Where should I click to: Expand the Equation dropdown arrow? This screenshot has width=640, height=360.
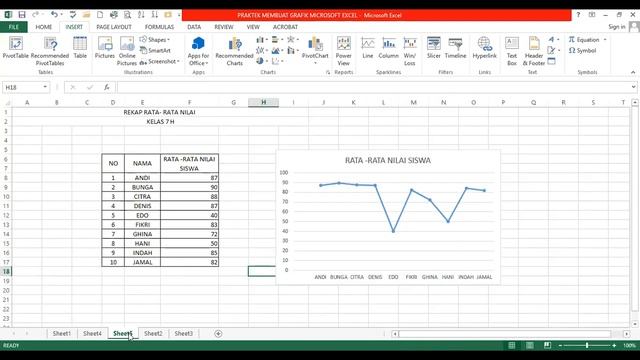tap(605, 40)
